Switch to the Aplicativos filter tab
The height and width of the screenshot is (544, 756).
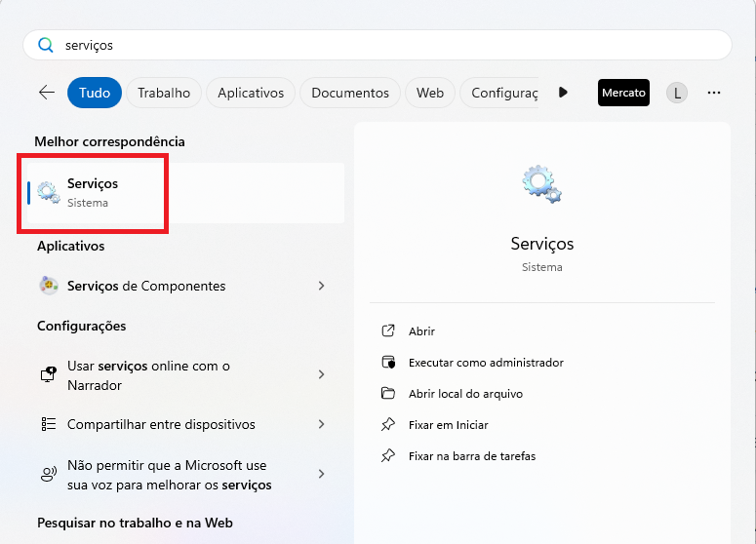click(251, 93)
